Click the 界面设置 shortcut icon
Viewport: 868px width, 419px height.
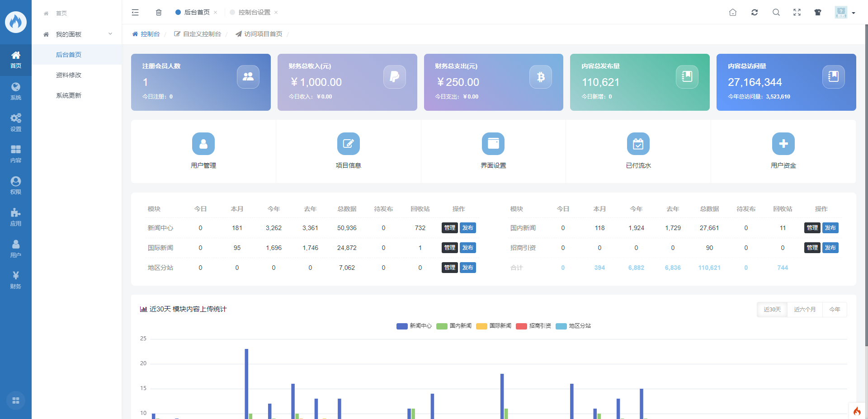pos(493,144)
